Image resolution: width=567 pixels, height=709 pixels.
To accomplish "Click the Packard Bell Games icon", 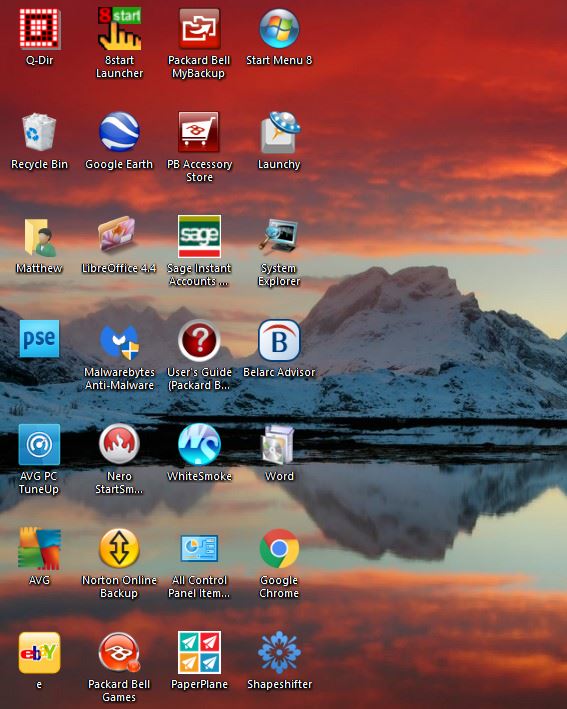I will [119, 652].
